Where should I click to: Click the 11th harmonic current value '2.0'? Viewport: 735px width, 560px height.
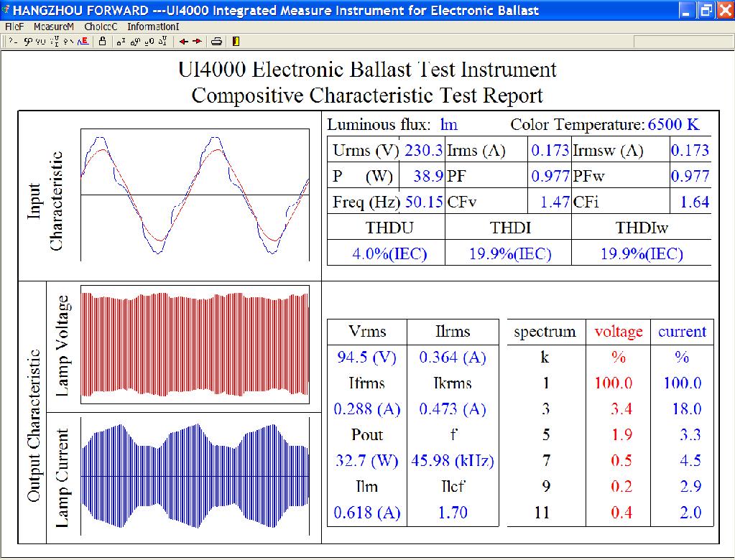tap(690, 513)
